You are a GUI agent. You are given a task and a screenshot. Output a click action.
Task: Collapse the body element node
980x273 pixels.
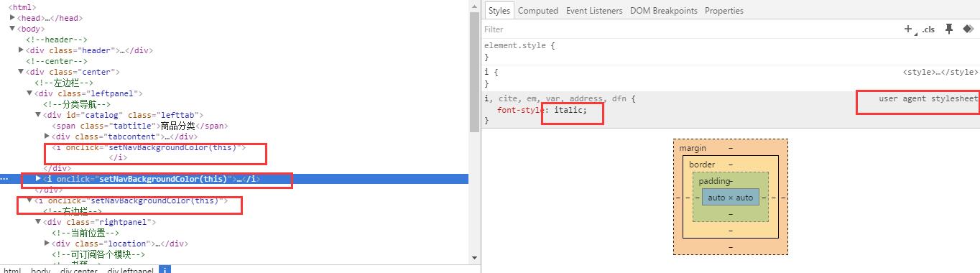(x=13, y=29)
